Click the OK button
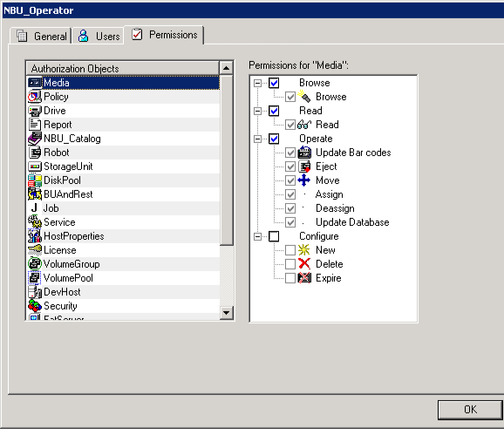 470,410
